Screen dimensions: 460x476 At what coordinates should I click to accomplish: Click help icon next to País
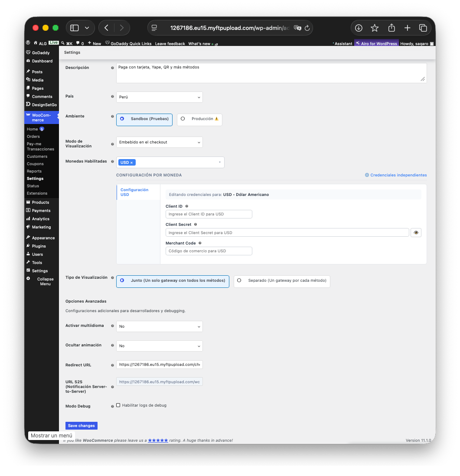112,97
